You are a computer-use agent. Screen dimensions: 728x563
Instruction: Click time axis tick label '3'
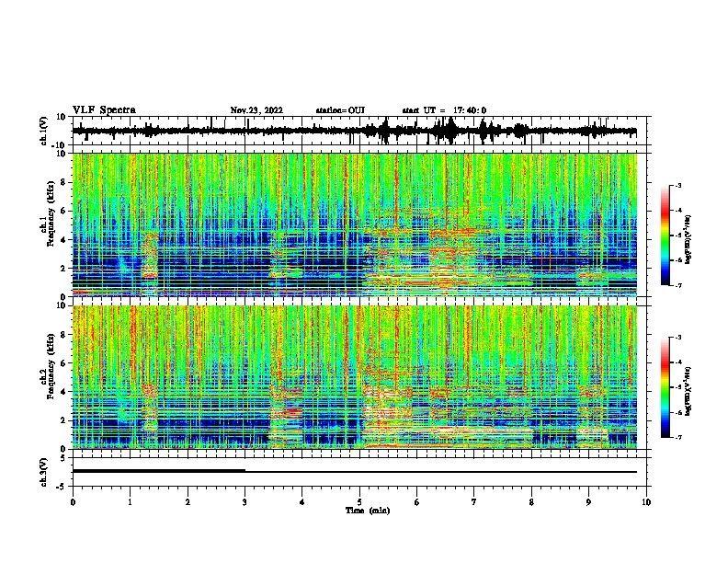(x=245, y=502)
